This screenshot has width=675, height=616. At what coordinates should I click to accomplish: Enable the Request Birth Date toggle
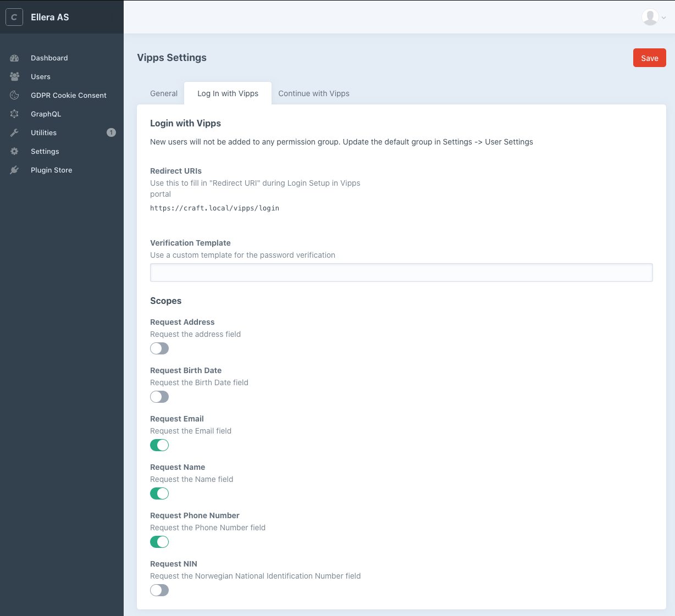[x=159, y=397]
